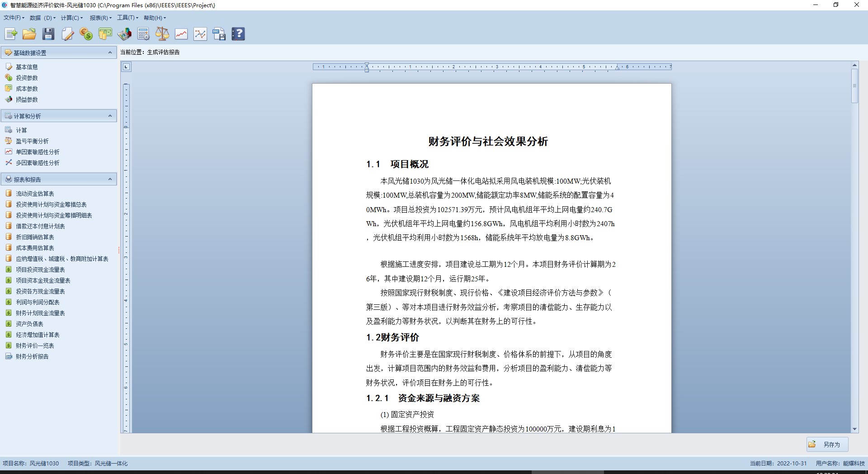This screenshot has height=474, width=868.
Task: Click the heading 1.1 项目概况
Action: click(x=397, y=164)
